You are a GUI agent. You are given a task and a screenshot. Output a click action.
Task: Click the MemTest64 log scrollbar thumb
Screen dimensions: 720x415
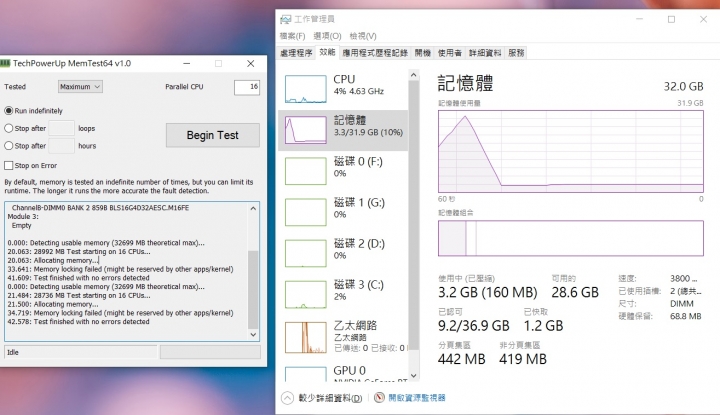coord(253,289)
